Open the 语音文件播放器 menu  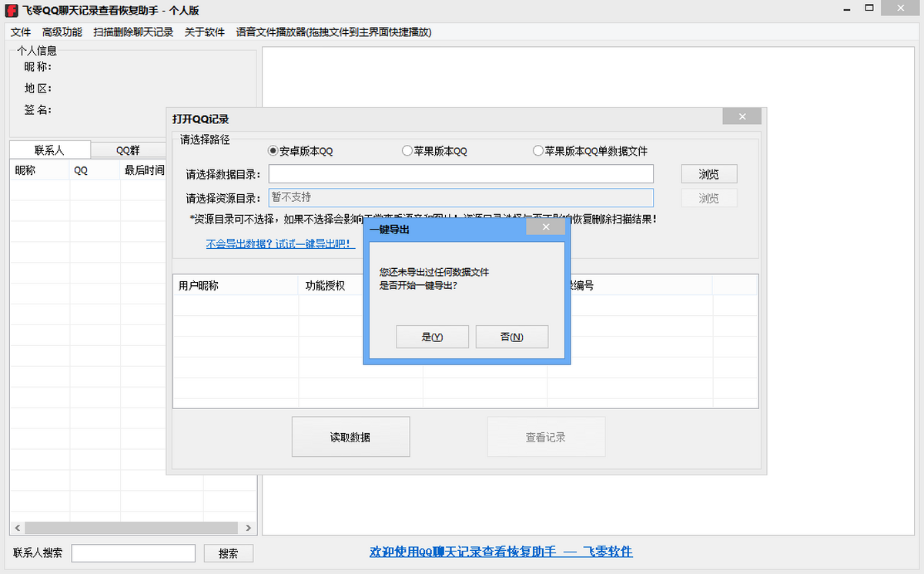click(333, 32)
